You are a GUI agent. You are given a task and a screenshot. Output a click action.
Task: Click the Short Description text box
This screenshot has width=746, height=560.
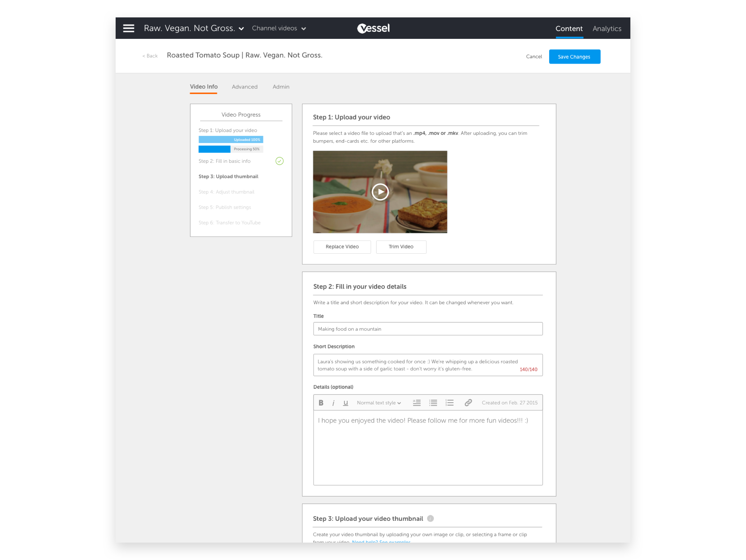coord(428,365)
